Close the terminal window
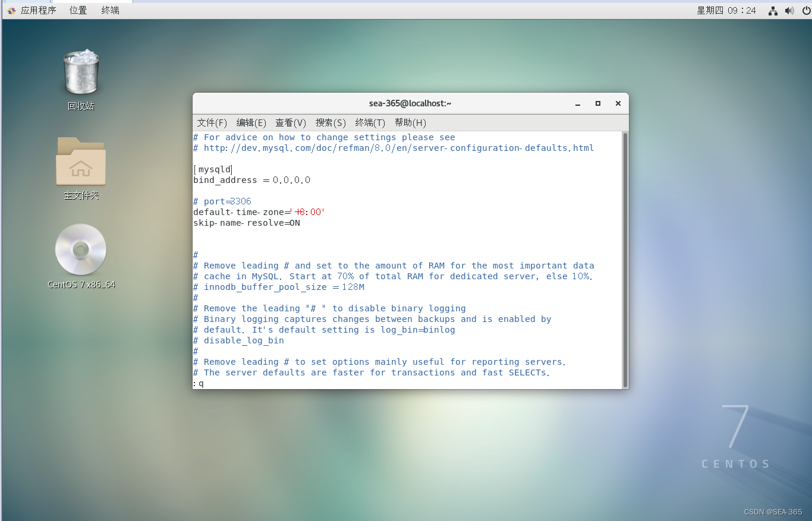812x521 pixels. (x=618, y=103)
